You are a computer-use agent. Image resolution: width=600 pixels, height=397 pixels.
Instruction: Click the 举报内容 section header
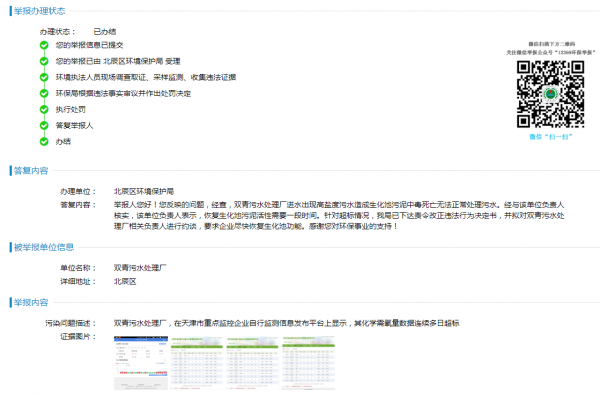[31, 302]
